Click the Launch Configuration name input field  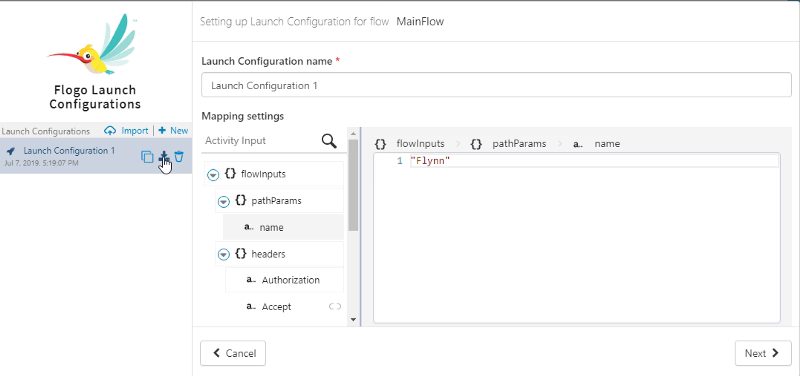point(496,85)
